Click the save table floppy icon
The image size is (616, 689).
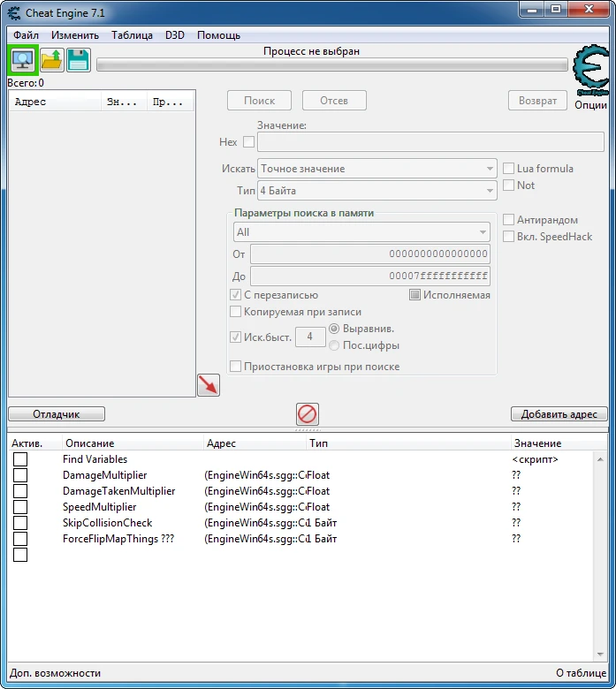[79, 60]
